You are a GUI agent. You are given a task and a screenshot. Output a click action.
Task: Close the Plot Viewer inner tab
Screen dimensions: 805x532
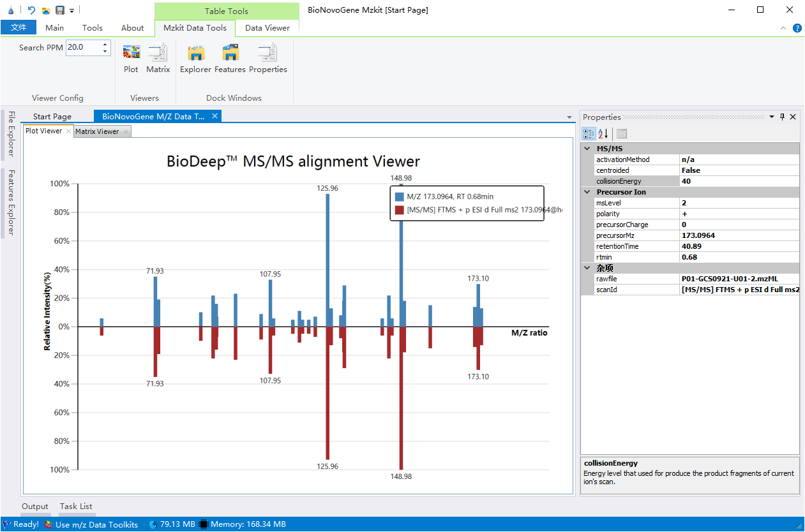tap(68, 131)
